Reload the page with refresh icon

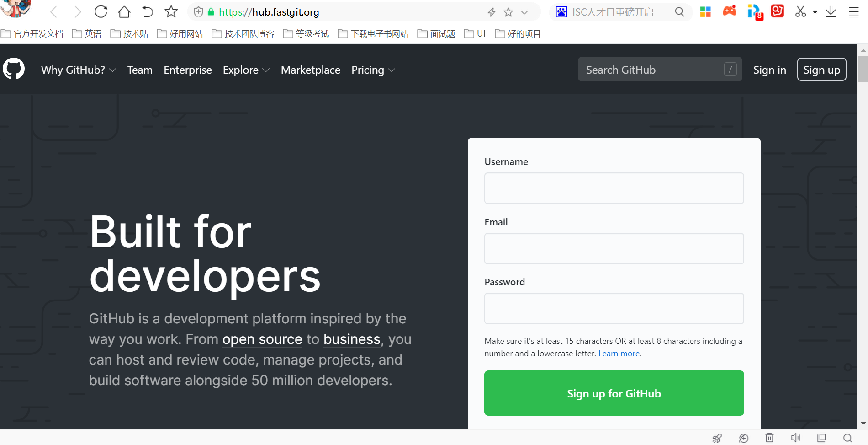tap(101, 12)
